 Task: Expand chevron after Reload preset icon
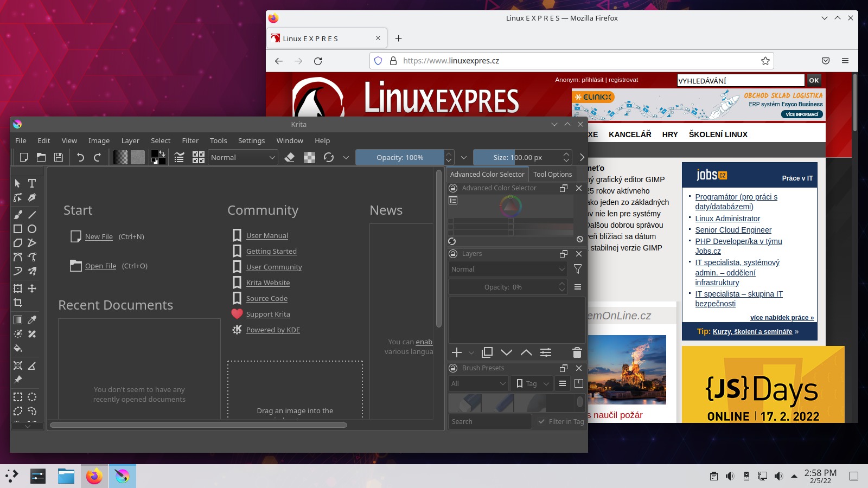(346, 157)
